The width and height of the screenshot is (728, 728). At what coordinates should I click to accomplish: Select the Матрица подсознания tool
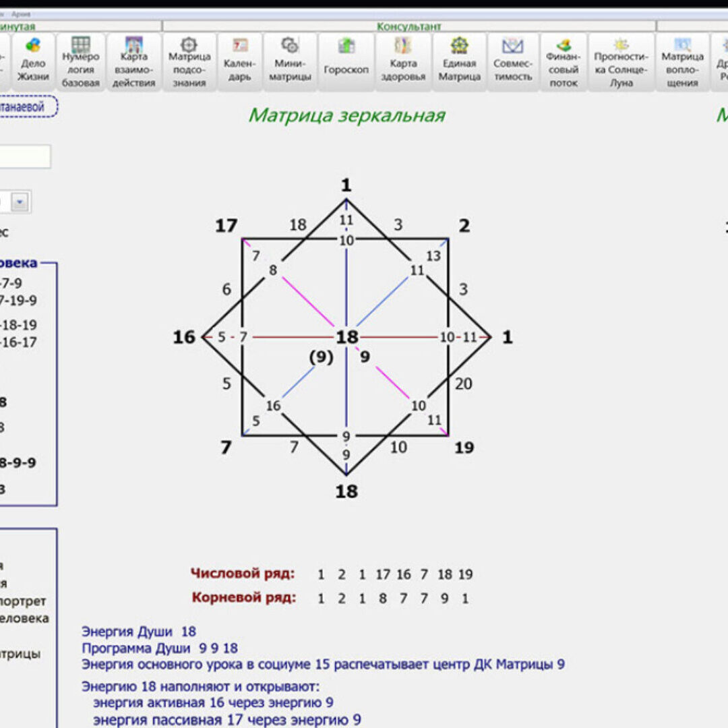click(x=189, y=62)
